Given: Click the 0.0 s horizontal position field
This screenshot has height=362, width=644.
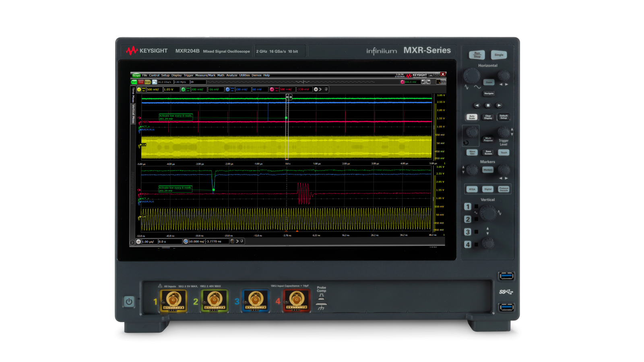Looking at the screenshot, I should (x=170, y=242).
